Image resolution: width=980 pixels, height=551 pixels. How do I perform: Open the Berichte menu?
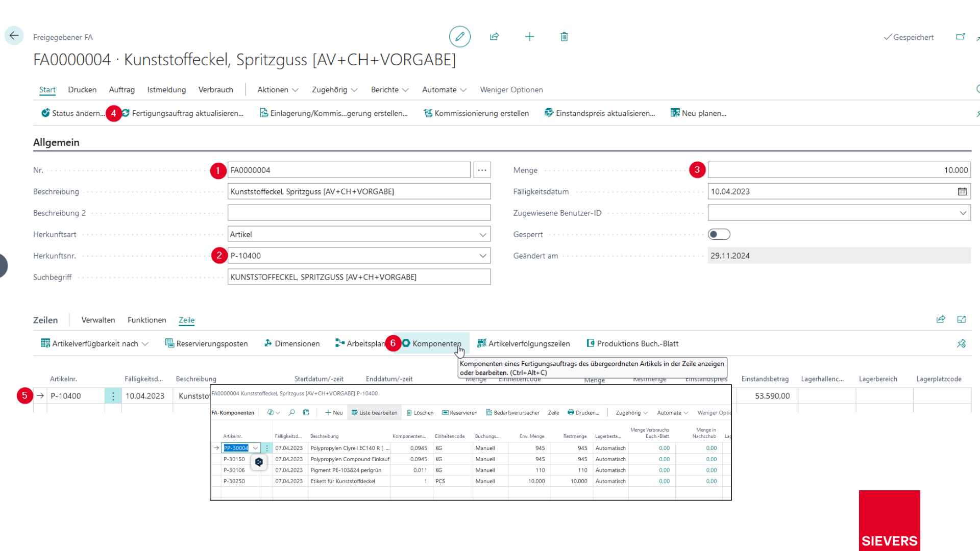tap(389, 90)
